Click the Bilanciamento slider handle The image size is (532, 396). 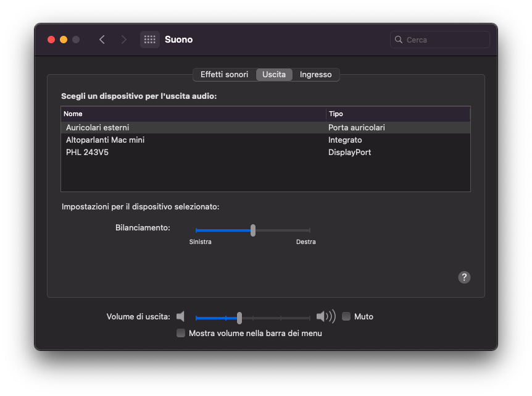pyautogui.click(x=253, y=230)
